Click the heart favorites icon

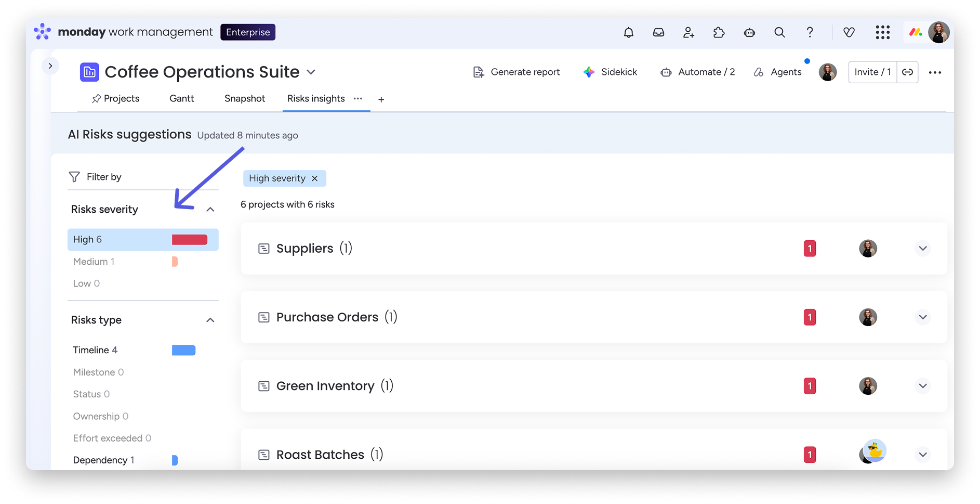pos(849,32)
